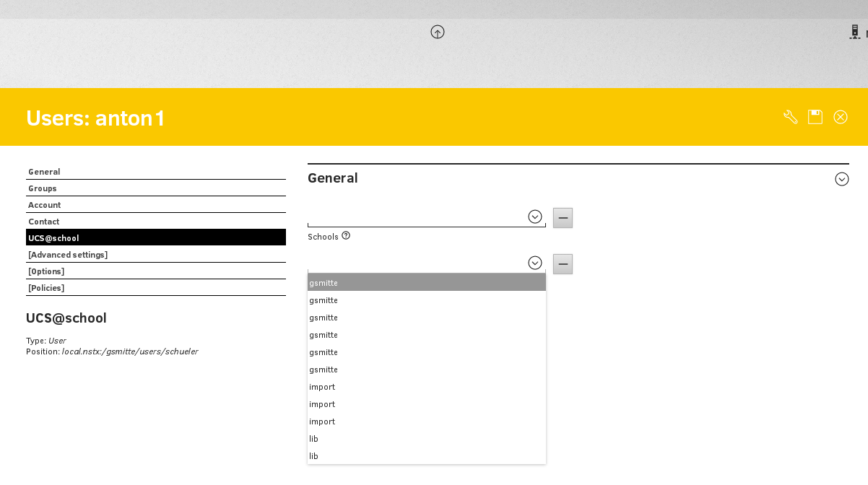Remove Schools entry with second minus button
868x485 pixels.
[563, 264]
